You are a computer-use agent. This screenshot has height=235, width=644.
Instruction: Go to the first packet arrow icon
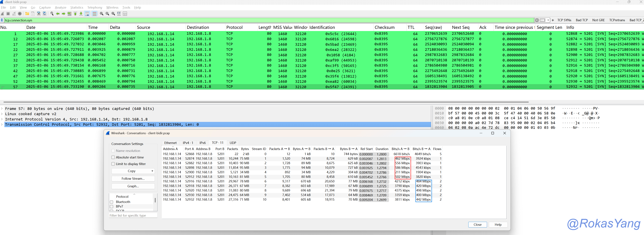(75, 14)
